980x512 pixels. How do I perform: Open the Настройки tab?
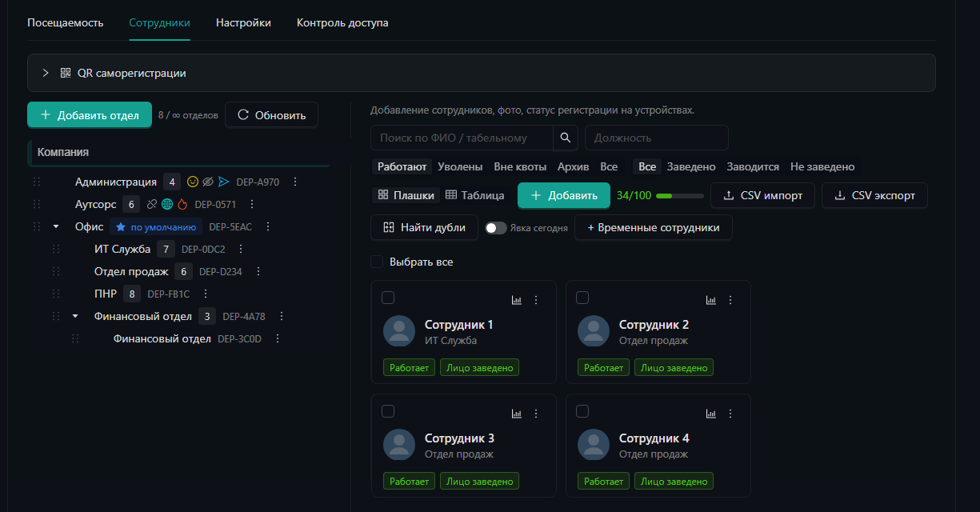tap(243, 22)
